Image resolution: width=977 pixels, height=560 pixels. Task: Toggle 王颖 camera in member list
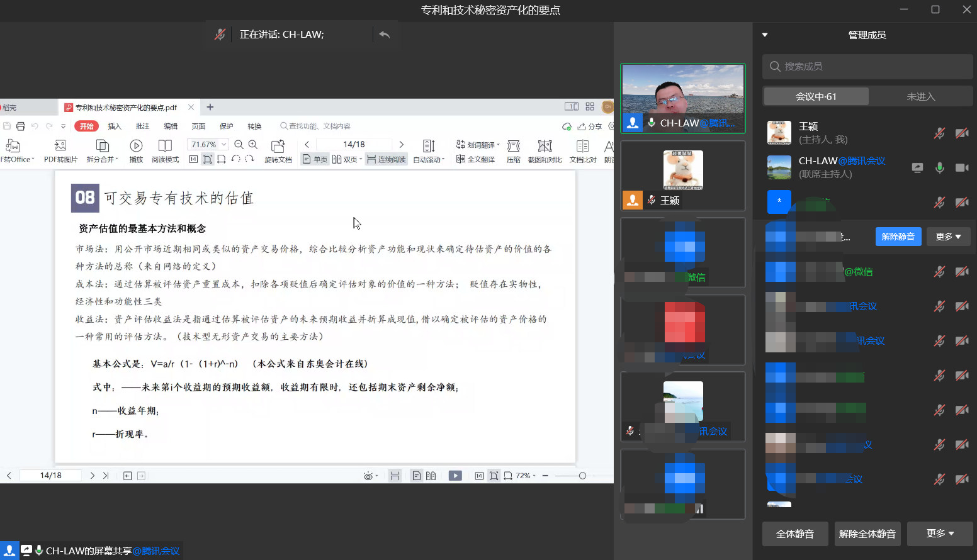coord(962,133)
